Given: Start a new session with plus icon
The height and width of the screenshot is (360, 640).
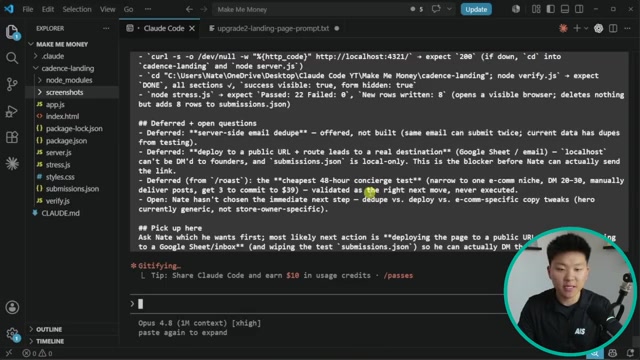Looking at the screenshot, I should point(577,28).
